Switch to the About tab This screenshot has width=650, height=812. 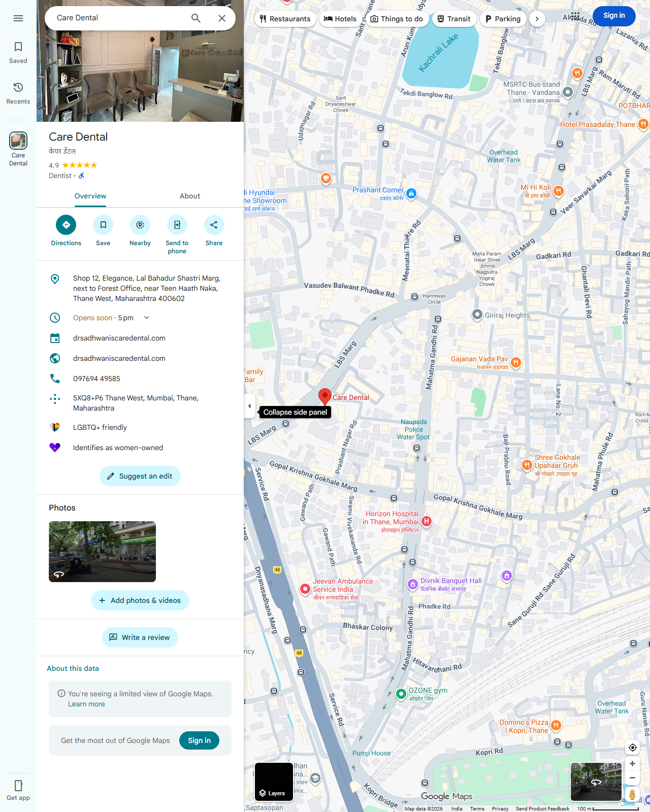pos(190,196)
